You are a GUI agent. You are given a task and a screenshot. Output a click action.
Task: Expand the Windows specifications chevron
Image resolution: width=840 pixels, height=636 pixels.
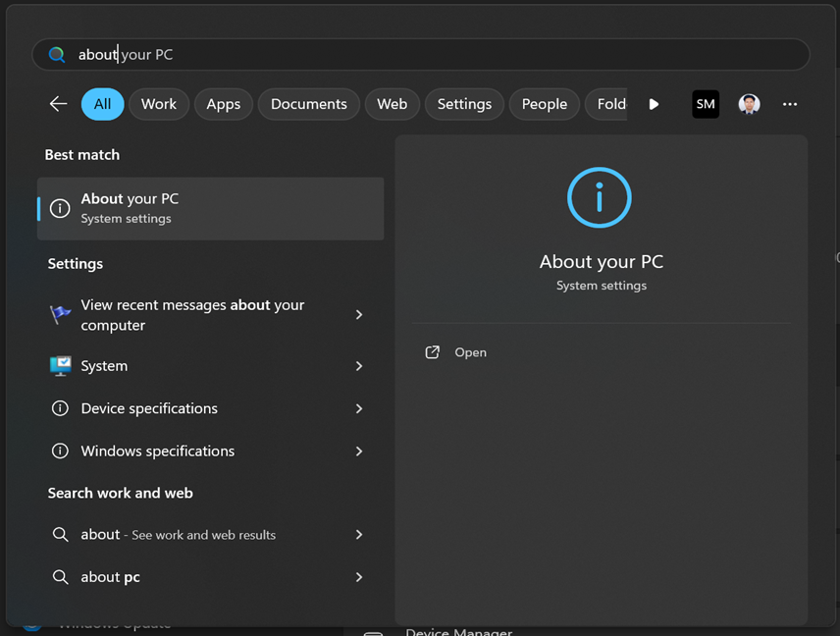point(359,451)
